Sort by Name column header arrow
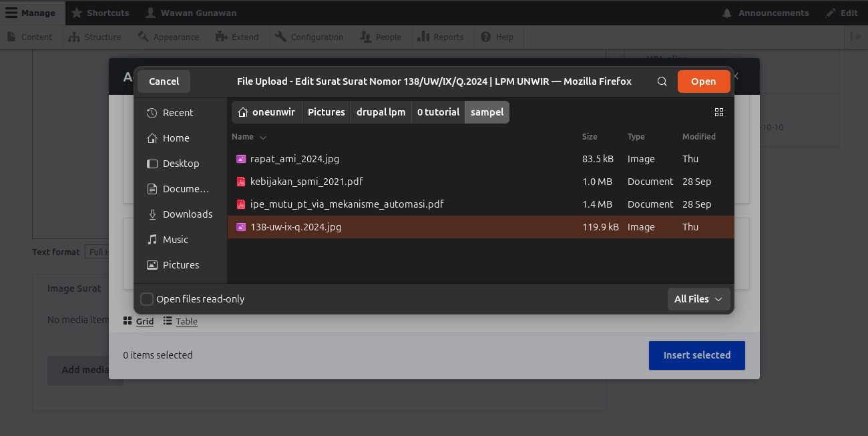Screen dimensions: 868x436 click(x=263, y=137)
